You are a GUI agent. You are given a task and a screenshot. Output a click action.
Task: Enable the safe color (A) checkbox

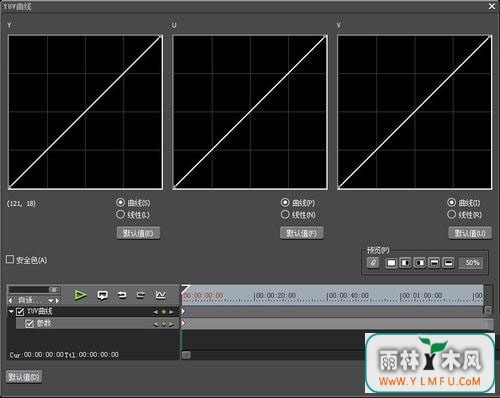click(x=10, y=259)
